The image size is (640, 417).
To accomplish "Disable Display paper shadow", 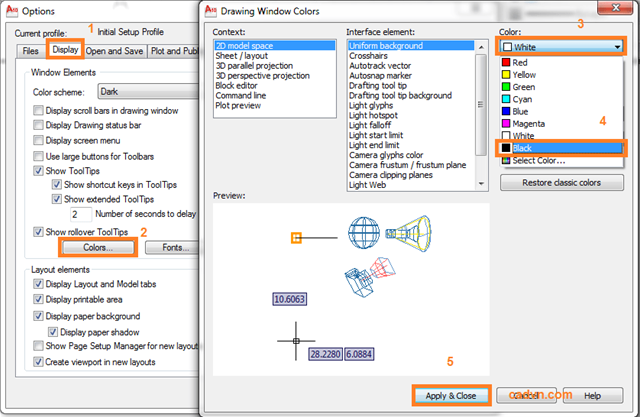I will coord(53,332).
